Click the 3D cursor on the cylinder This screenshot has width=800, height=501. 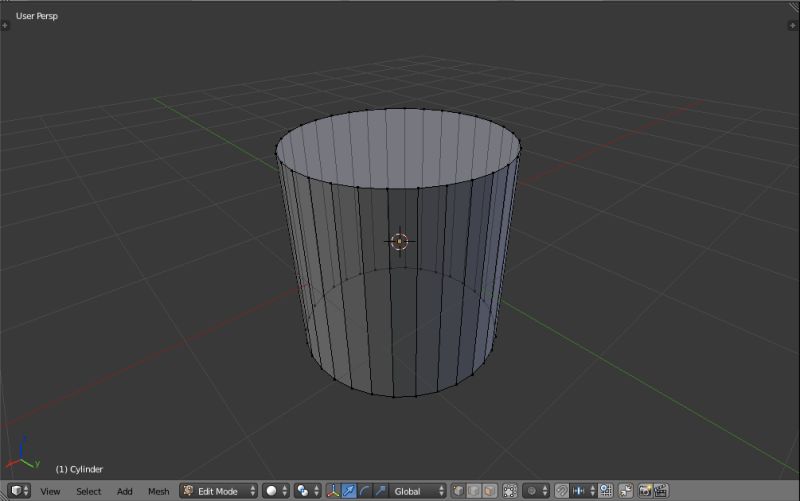pyautogui.click(x=399, y=241)
